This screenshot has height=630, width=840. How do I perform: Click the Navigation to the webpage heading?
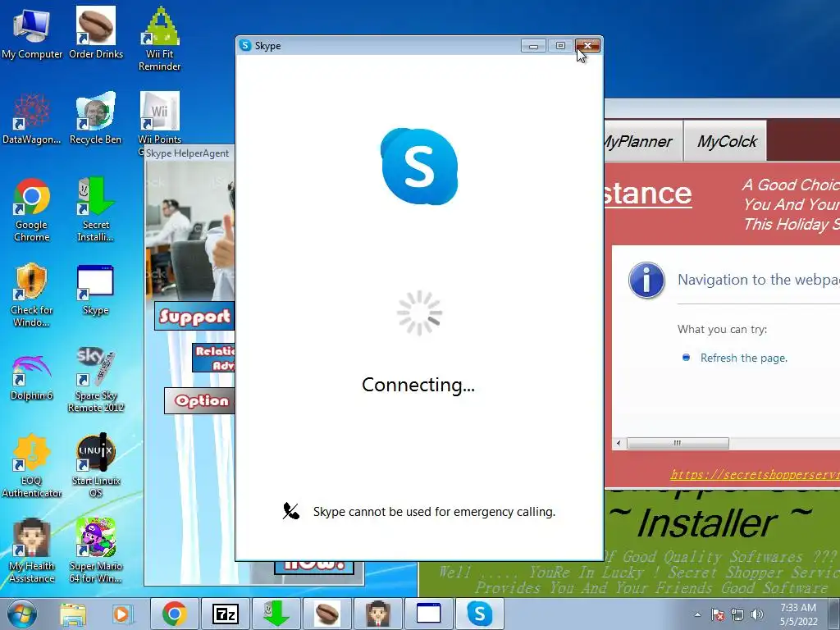point(758,279)
